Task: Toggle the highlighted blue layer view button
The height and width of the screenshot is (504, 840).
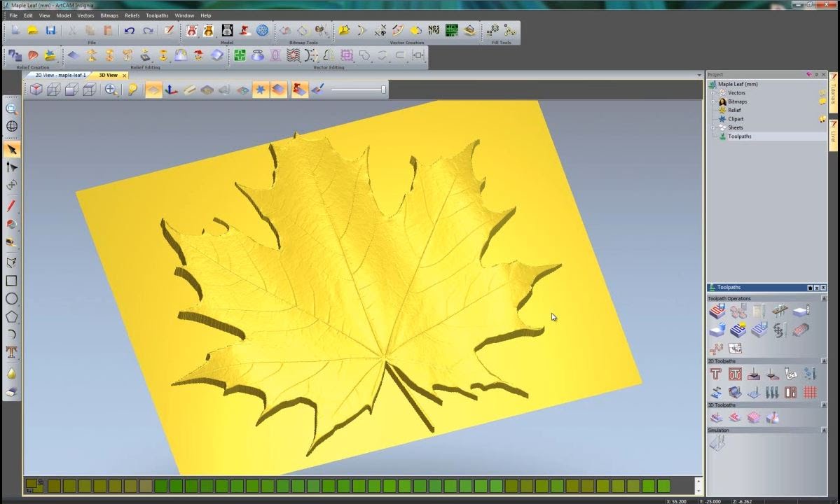Action: click(279, 90)
